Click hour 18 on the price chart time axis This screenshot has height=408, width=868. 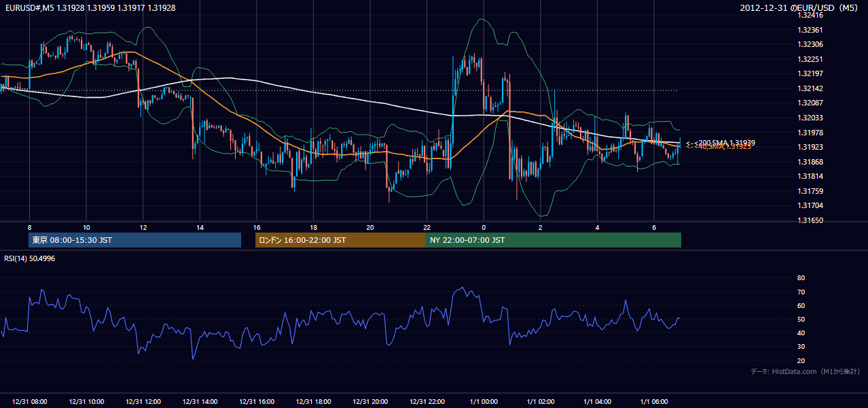coord(313,228)
